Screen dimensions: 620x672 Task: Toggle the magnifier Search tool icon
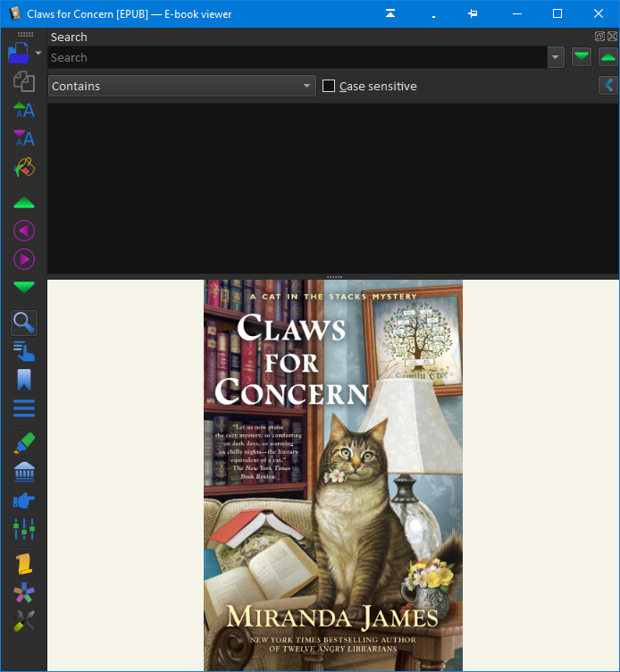point(24,323)
